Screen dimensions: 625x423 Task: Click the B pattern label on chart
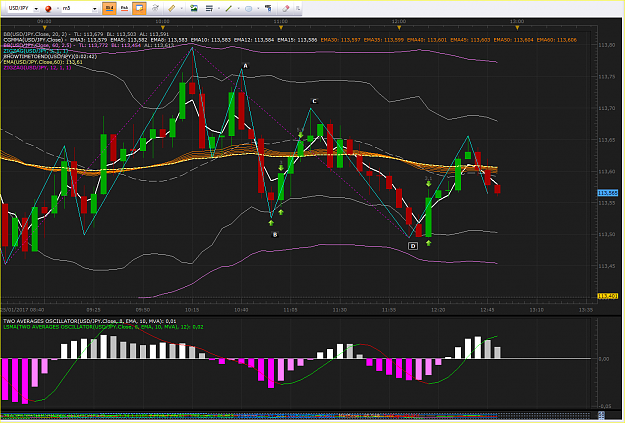tap(275, 234)
